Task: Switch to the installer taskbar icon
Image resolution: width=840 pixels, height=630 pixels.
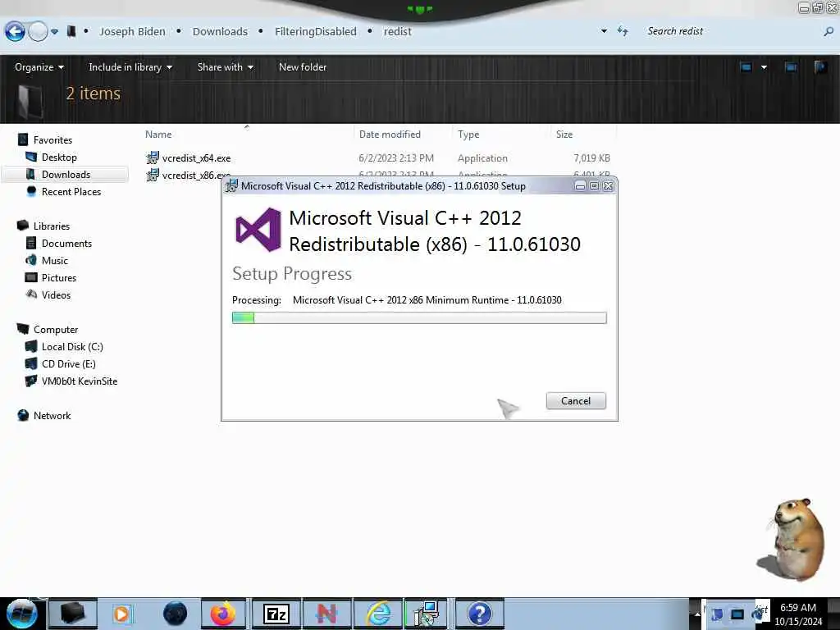Action: 427,614
